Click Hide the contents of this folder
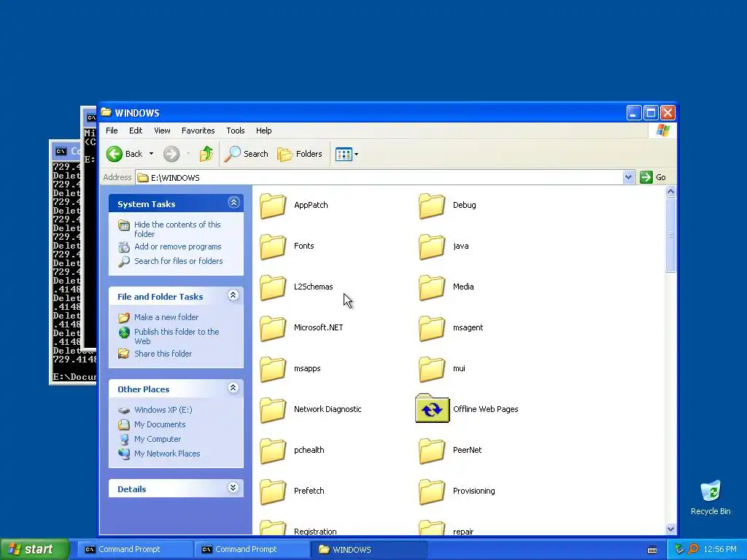The width and height of the screenshot is (747, 560). pyautogui.click(x=177, y=229)
